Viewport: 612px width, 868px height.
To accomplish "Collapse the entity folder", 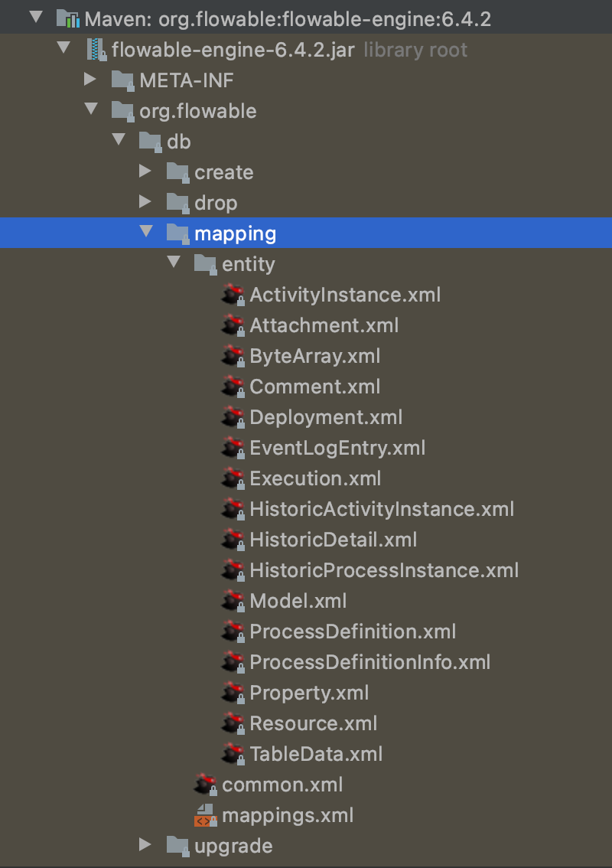I will tap(174, 262).
